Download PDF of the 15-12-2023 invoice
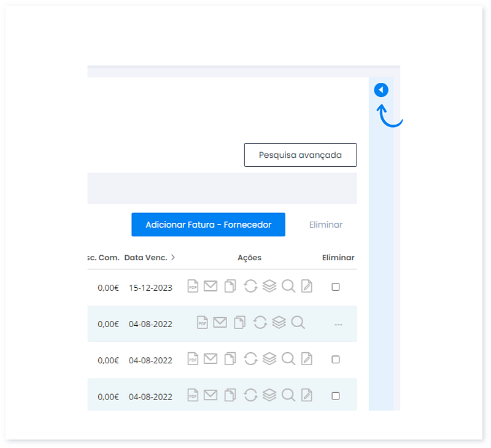 (x=193, y=287)
